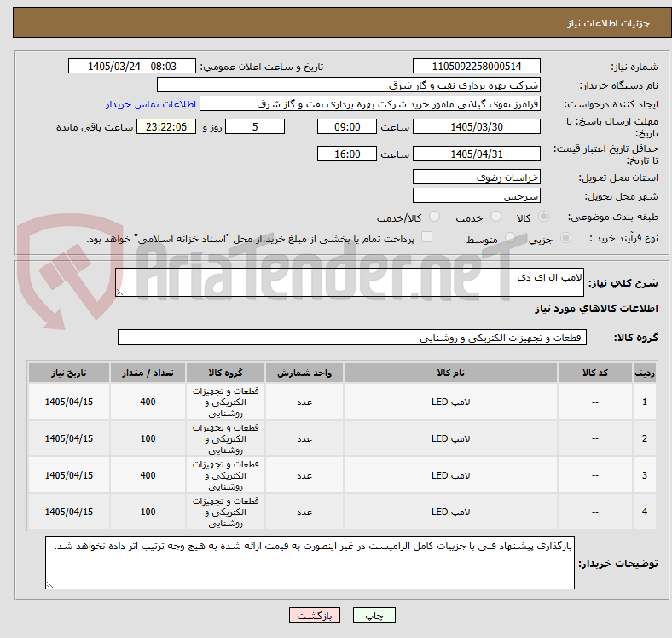Click the resize handle of buyer notes box
The width and height of the screenshot is (672, 638).
(x=49, y=585)
